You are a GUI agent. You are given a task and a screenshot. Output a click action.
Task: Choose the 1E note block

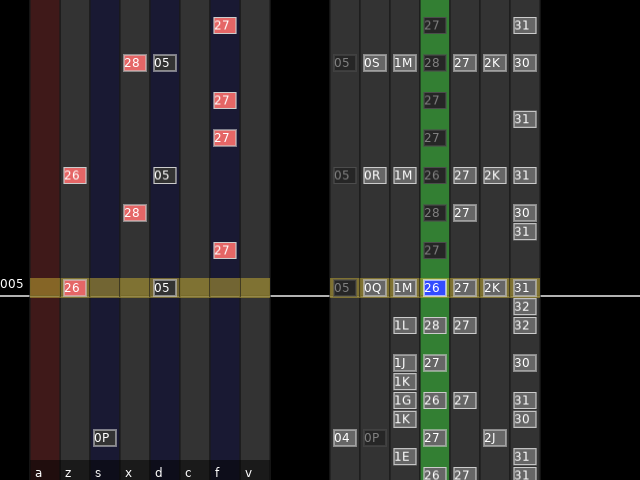click(x=404, y=456)
